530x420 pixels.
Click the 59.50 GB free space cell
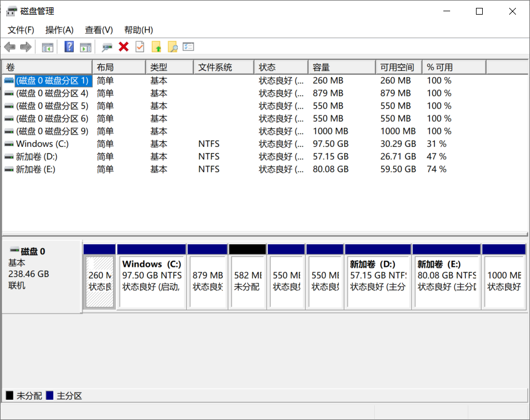coord(398,169)
